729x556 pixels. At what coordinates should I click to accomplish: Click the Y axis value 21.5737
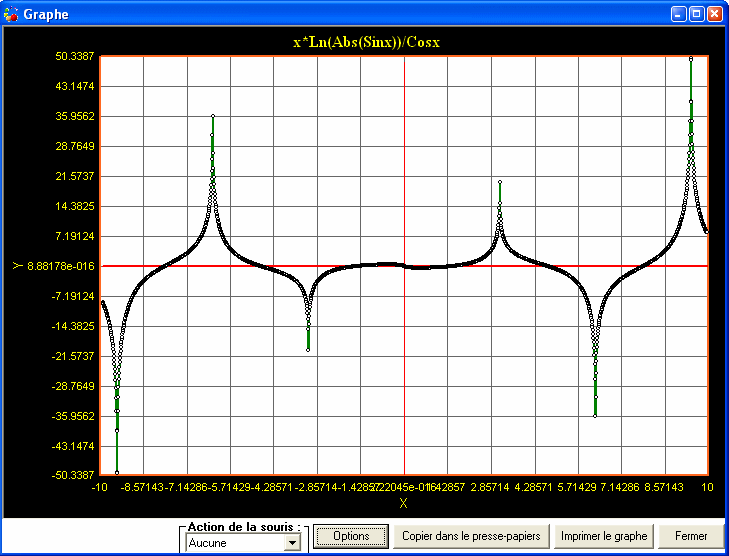pyautogui.click(x=75, y=176)
